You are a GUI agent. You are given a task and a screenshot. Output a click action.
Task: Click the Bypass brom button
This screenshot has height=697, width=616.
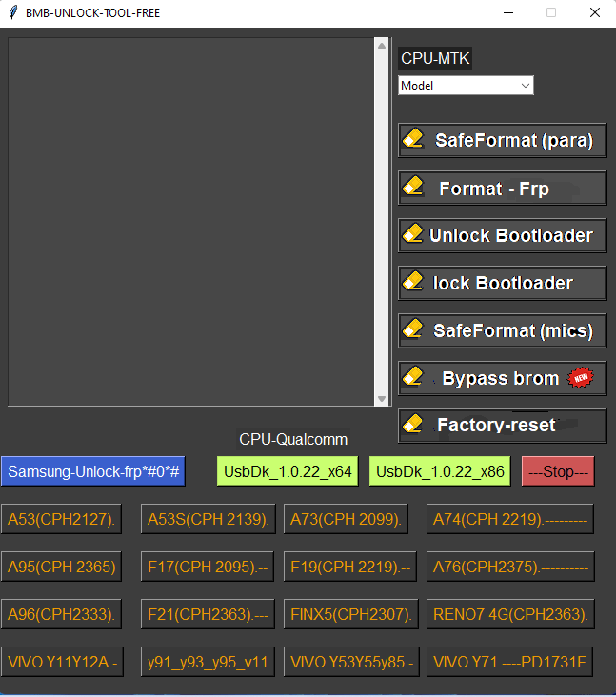(x=502, y=378)
